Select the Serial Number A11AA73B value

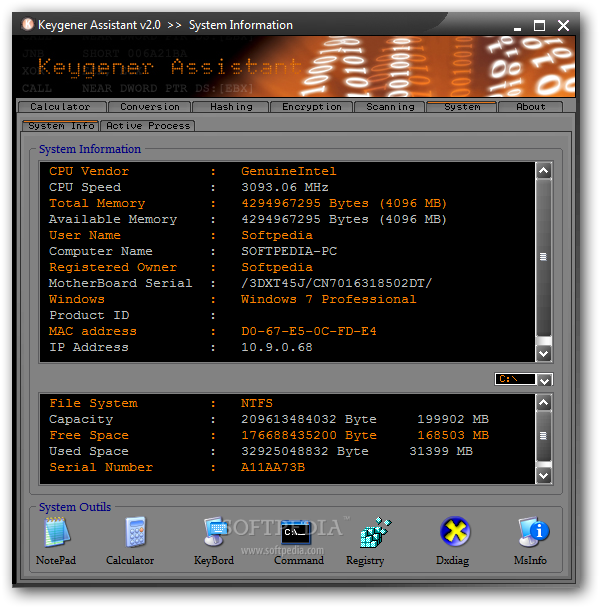point(273,467)
